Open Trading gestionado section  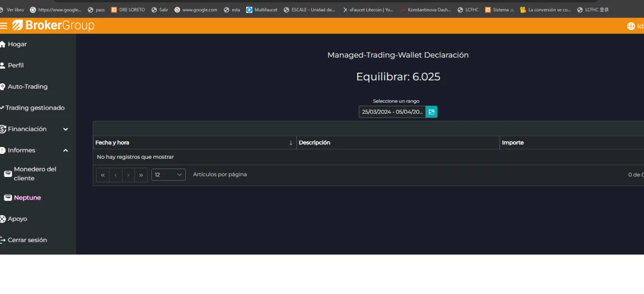point(35,108)
